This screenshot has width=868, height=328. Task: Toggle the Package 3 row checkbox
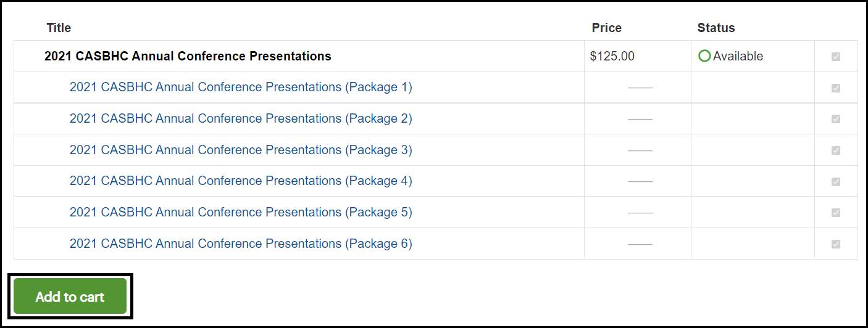(x=836, y=150)
